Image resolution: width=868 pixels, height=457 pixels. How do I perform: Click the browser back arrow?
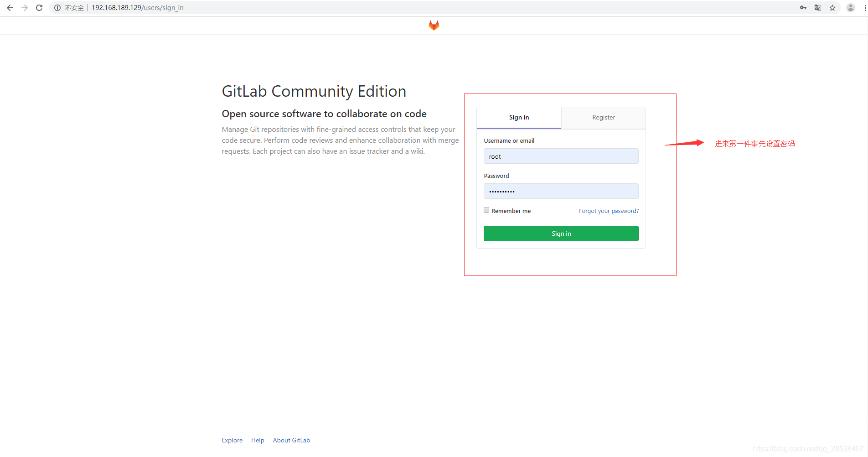tap(10, 8)
